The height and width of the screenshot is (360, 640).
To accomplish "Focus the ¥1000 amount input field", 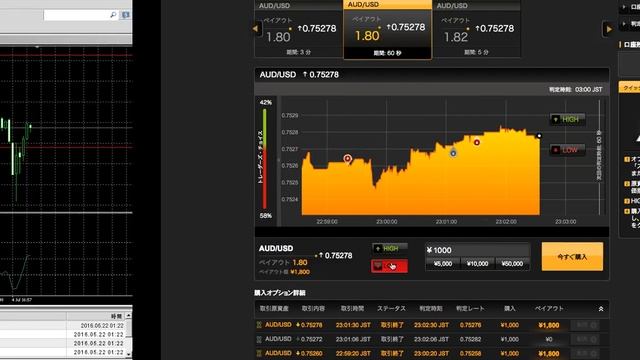I will (477, 250).
